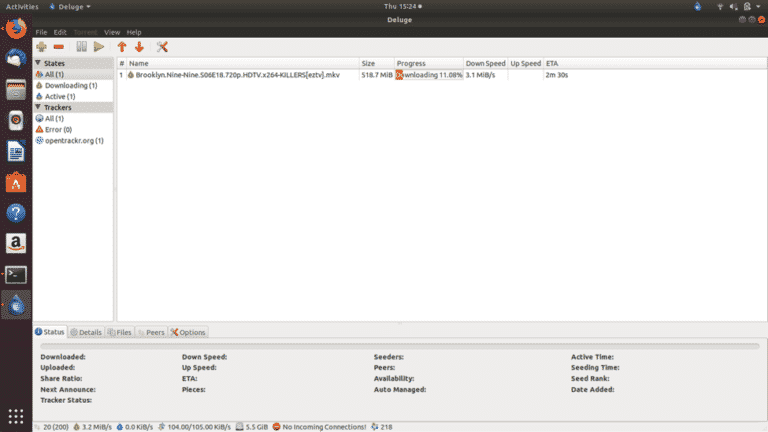
Task: Click connections count 20 (200) in status bar
Action: coord(52,427)
